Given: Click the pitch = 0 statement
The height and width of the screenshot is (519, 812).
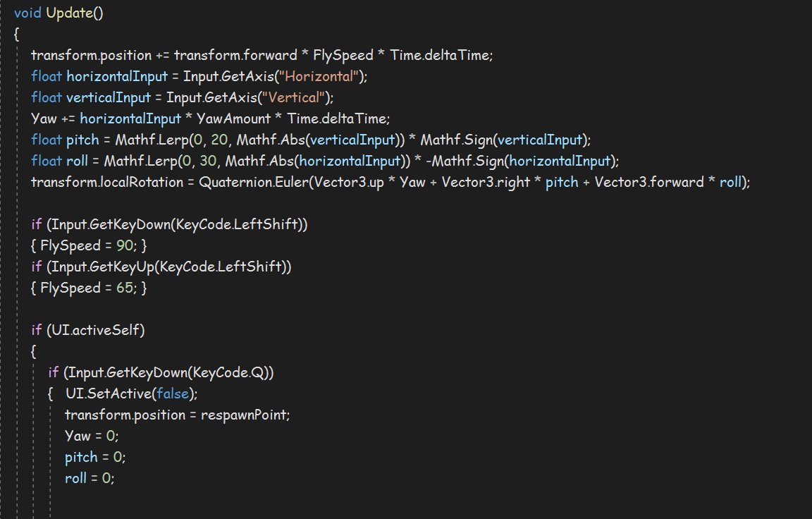Looking at the screenshot, I should (x=94, y=458).
